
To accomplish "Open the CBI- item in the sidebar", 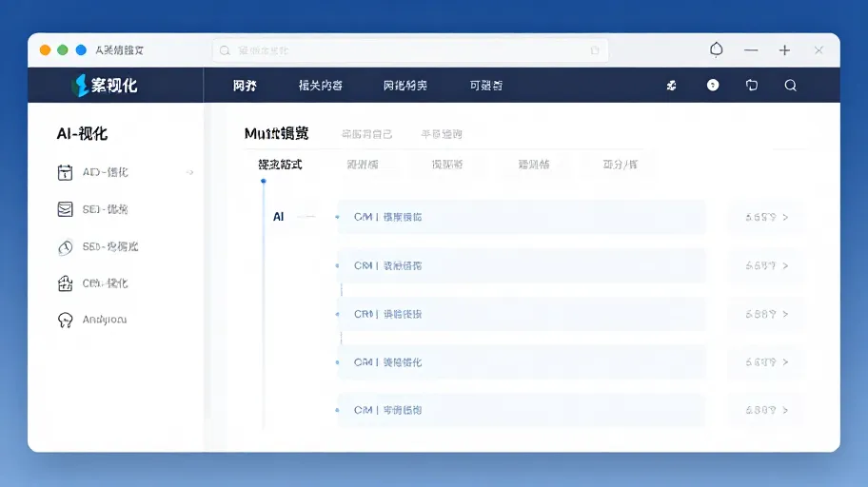I will pos(106,283).
